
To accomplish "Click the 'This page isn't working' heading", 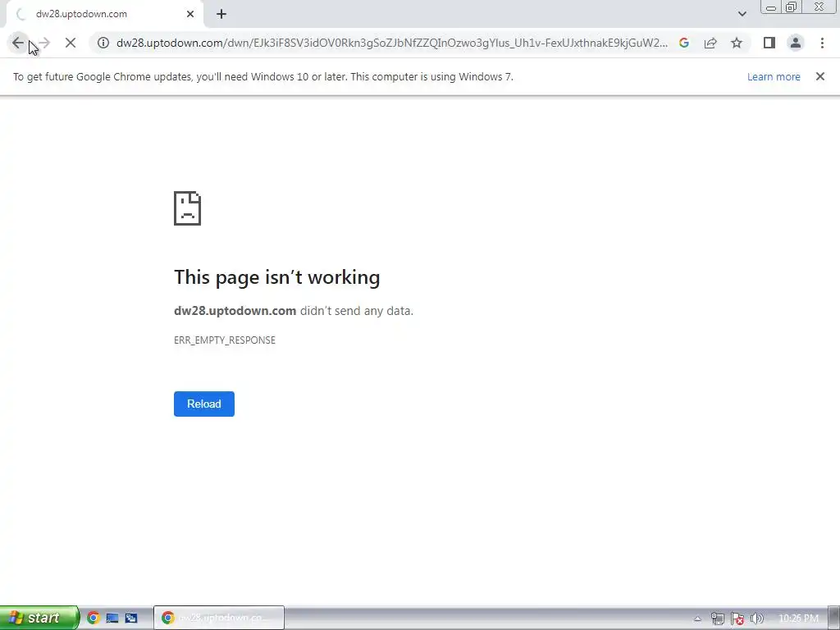I will click(x=277, y=277).
